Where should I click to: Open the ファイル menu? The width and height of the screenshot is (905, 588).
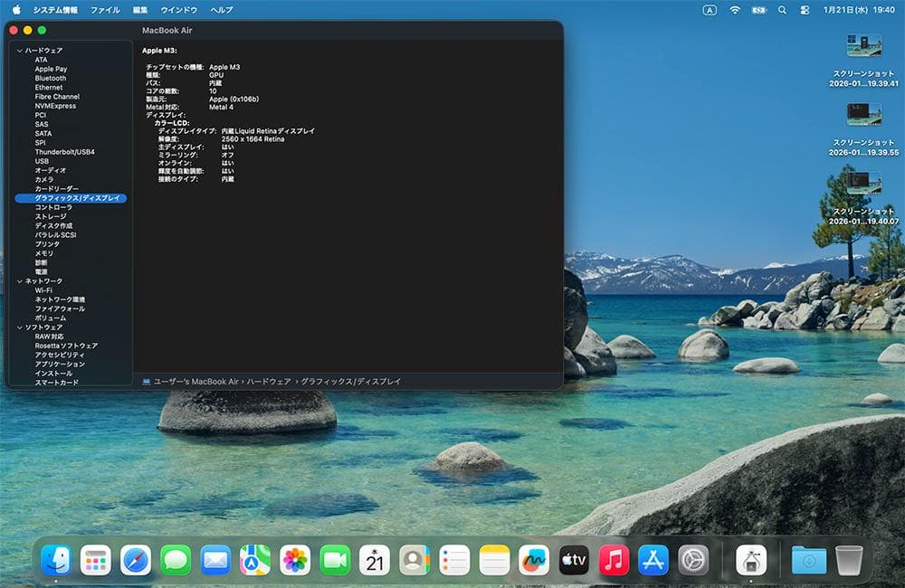coord(104,9)
